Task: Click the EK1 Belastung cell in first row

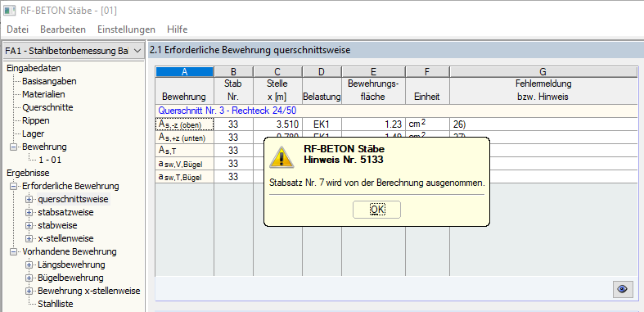Action: pos(322,124)
